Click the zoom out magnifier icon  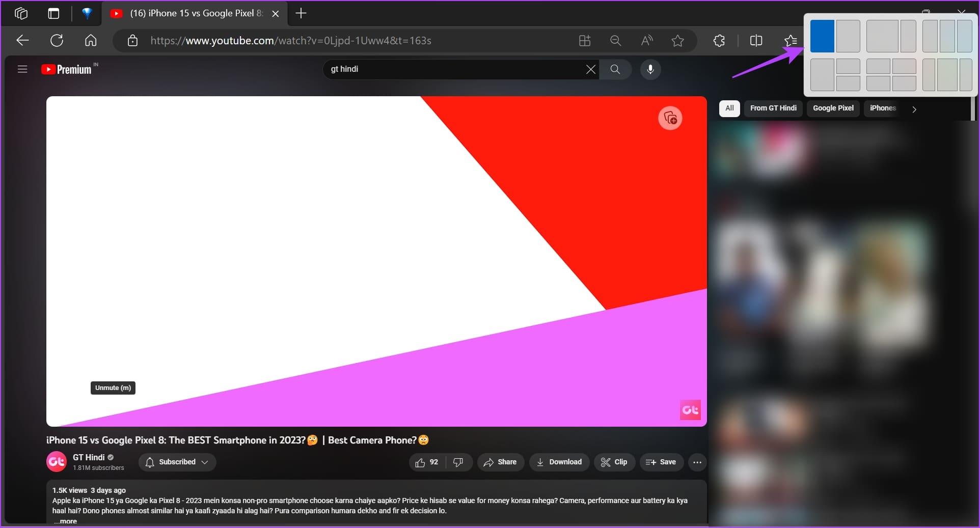(615, 41)
